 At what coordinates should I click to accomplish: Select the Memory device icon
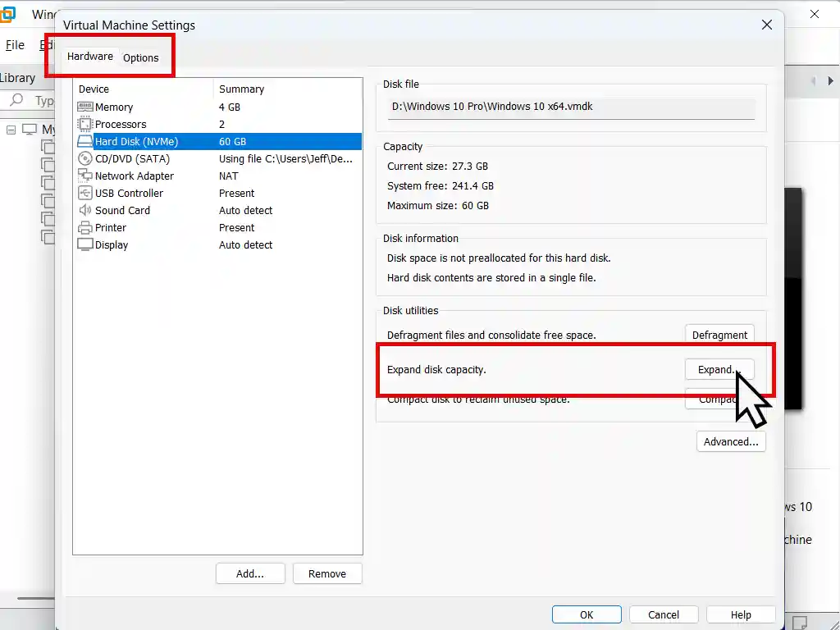coord(84,107)
